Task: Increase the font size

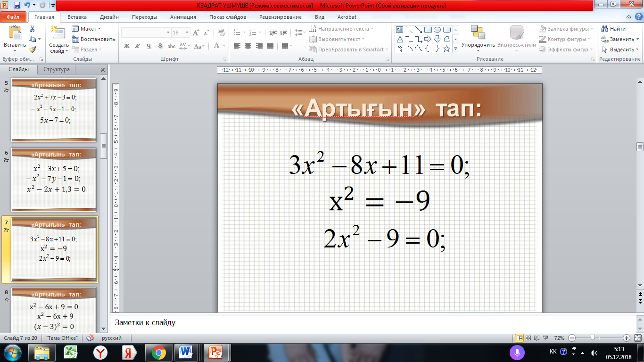Action: (x=196, y=33)
